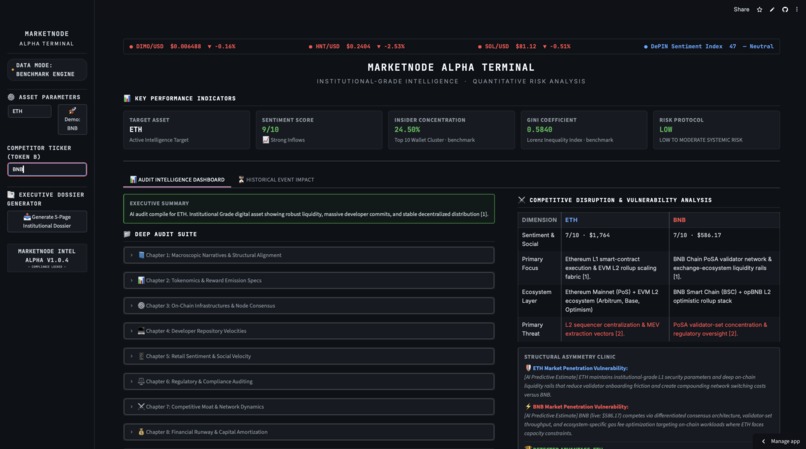Click the Demo: BNB rocket button

tap(72, 119)
